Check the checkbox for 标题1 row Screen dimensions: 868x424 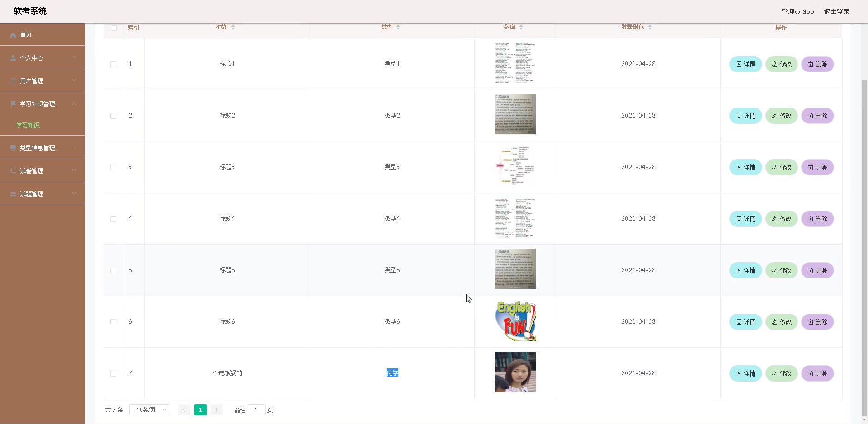[113, 64]
